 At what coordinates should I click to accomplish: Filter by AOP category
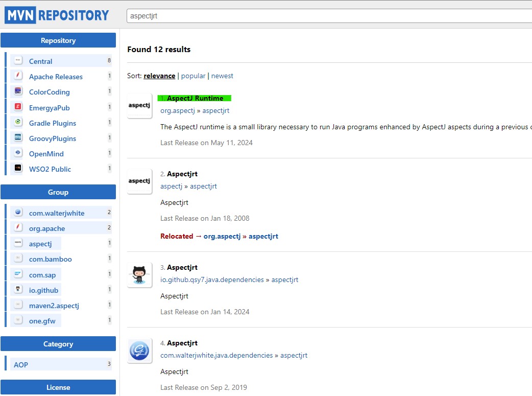pos(21,365)
